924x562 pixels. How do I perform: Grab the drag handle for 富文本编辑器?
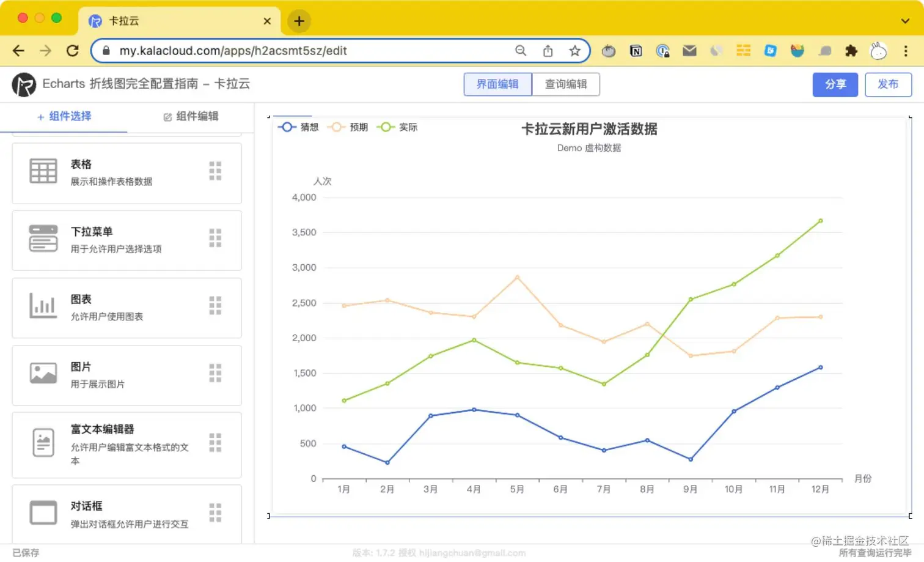(215, 442)
